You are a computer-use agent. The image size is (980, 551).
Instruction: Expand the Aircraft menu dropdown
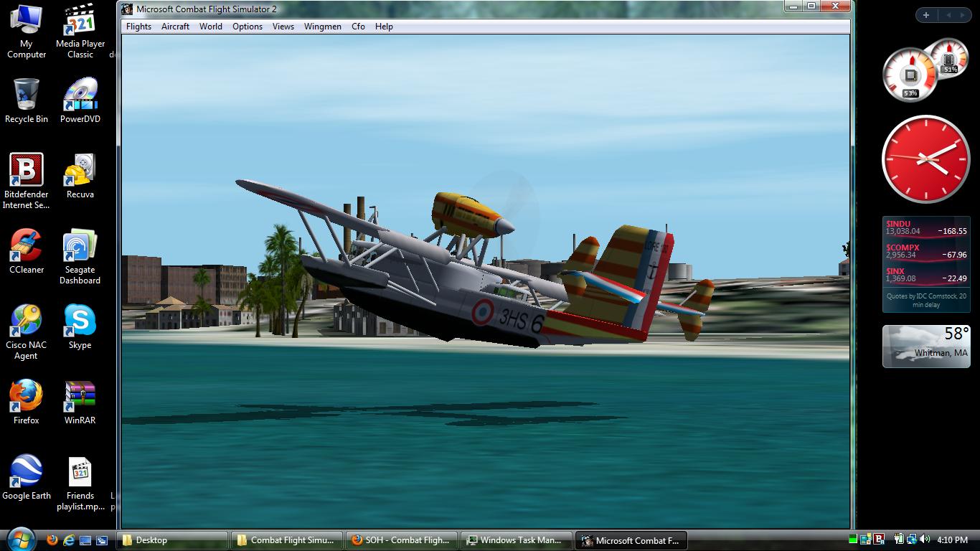click(x=175, y=27)
